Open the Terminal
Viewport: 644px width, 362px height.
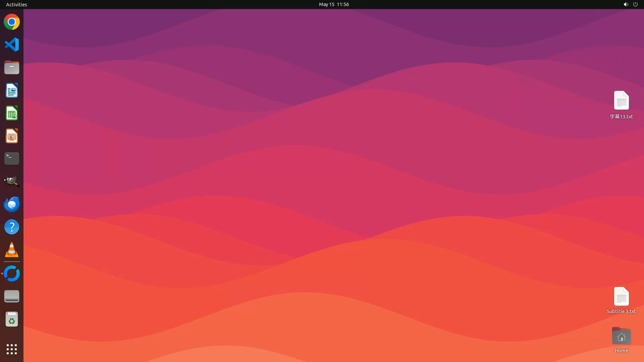click(12, 159)
